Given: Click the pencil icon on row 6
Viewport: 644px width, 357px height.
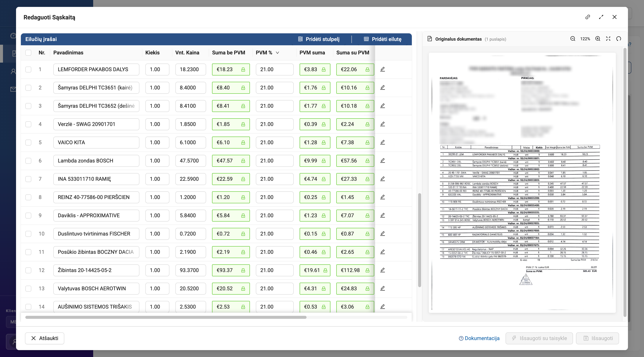Looking at the screenshot, I should [382, 160].
